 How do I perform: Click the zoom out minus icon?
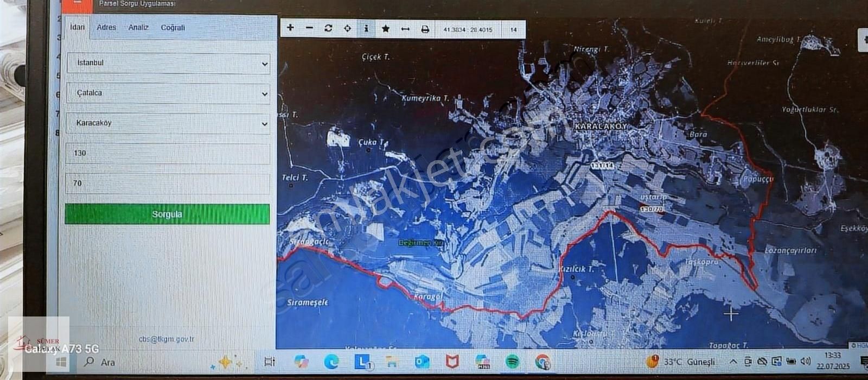pos(309,28)
